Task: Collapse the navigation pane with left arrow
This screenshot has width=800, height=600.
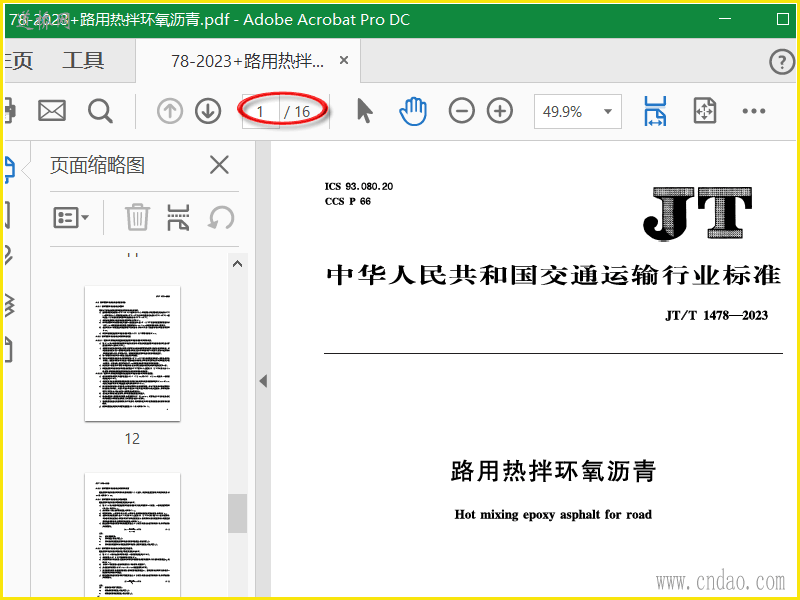Action: click(x=263, y=381)
